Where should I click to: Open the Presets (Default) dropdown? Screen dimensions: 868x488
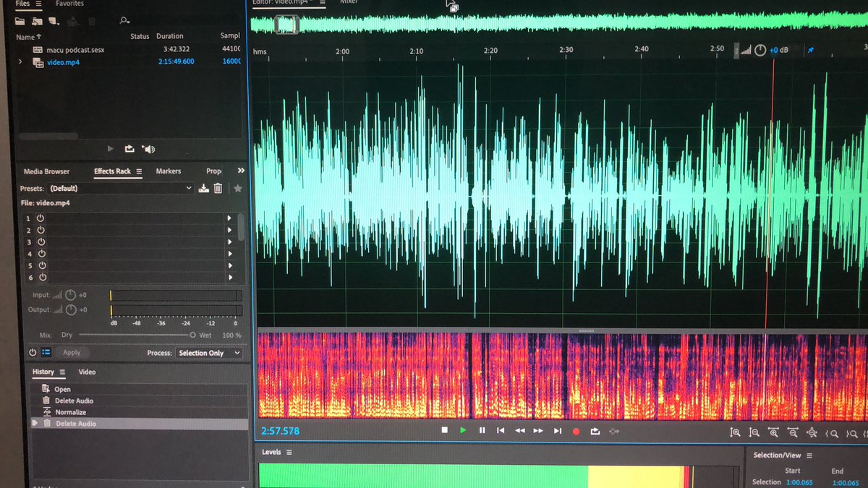[120, 188]
